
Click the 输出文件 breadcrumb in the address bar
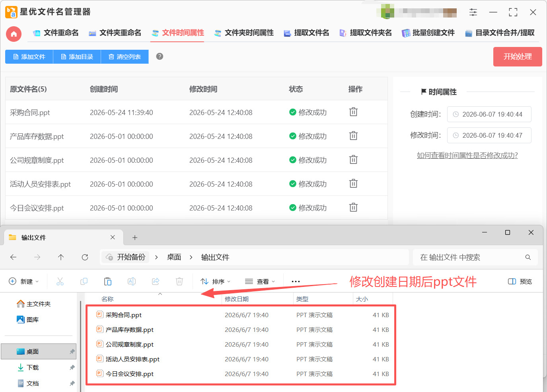[215, 257]
